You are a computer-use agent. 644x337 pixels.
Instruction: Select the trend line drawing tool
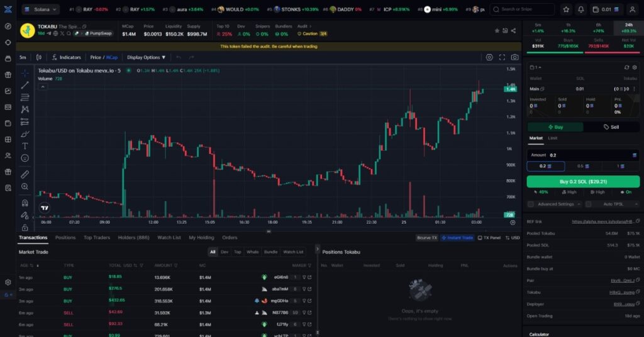(x=25, y=85)
